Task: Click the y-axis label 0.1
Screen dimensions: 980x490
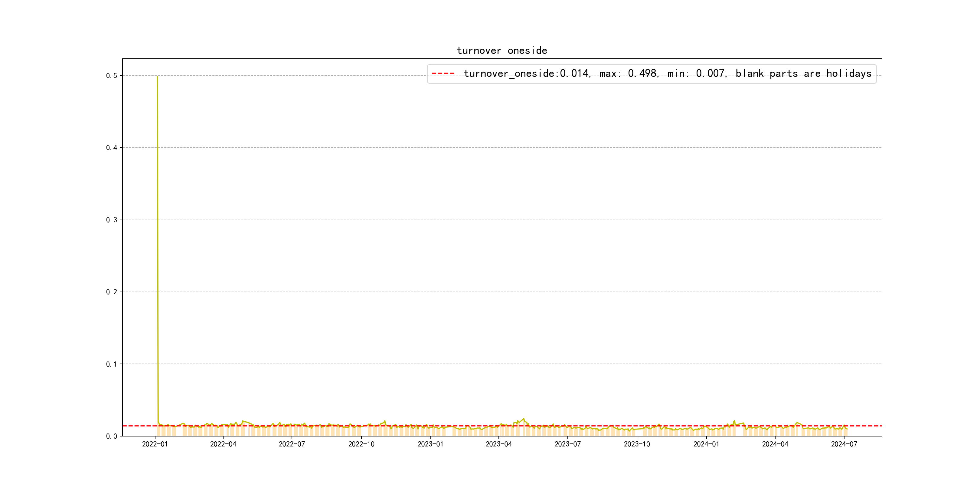Action: pyautogui.click(x=112, y=364)
